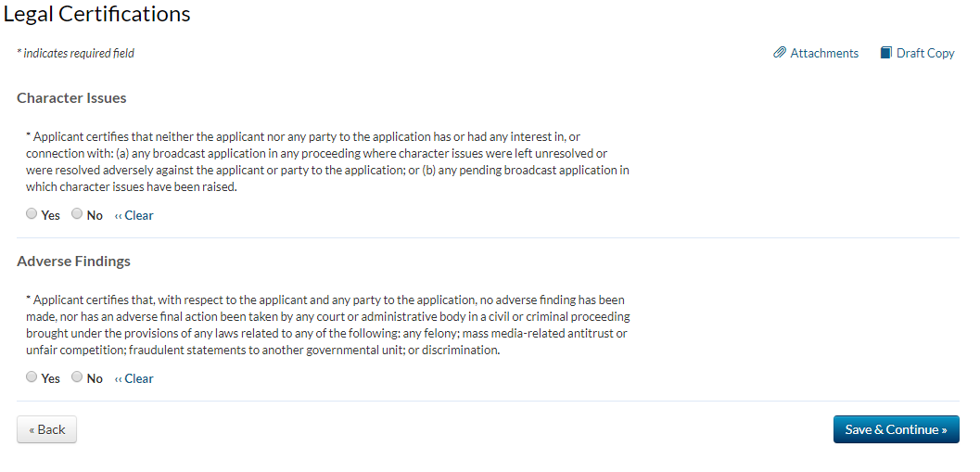Choose No radio under Adverse Findings
Viewport: 980px width, 472px height.
point(77,377)
